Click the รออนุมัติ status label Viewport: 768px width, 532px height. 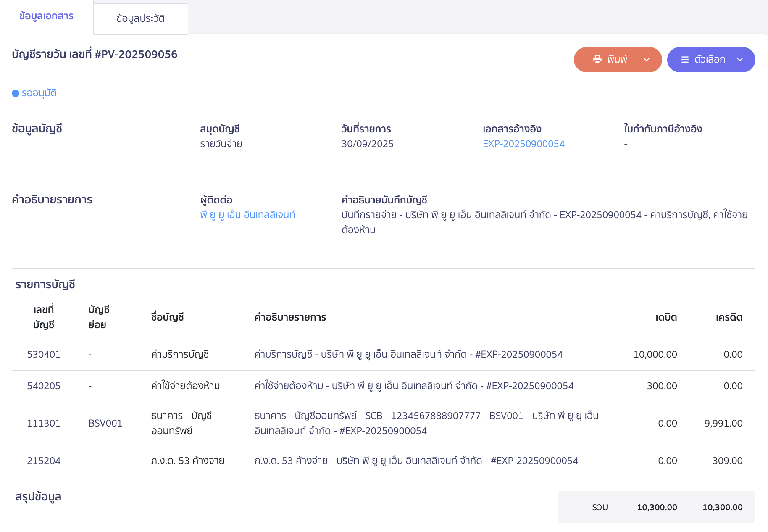click(39, 93)
